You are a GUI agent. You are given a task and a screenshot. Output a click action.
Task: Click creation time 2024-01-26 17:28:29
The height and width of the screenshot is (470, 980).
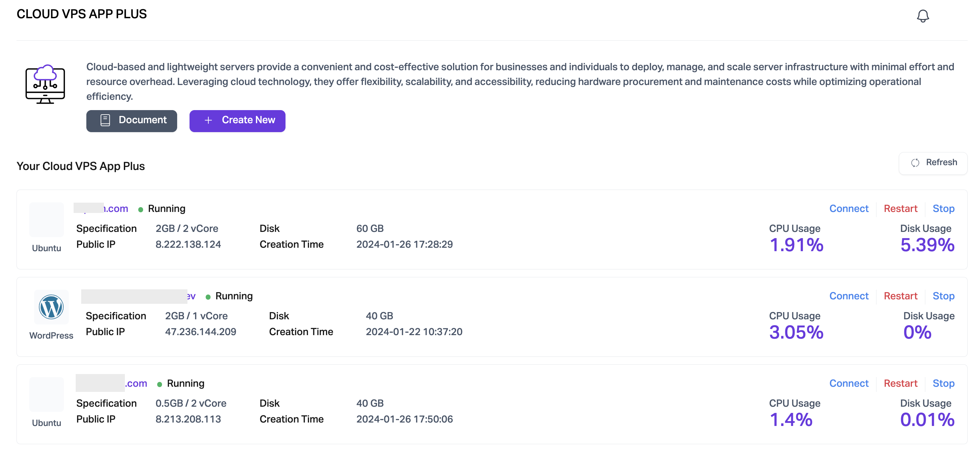click(405, 244)
